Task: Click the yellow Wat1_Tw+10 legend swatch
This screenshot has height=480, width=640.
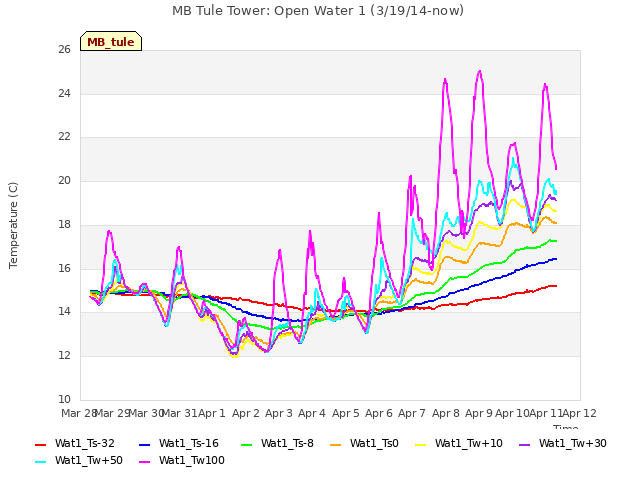Action: click(x=421, y=444)
